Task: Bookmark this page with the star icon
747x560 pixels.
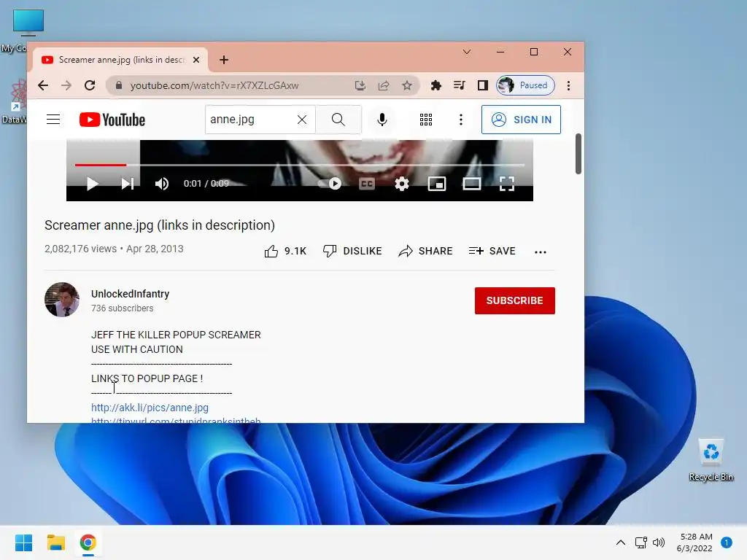Action: (x=407, y=85)
